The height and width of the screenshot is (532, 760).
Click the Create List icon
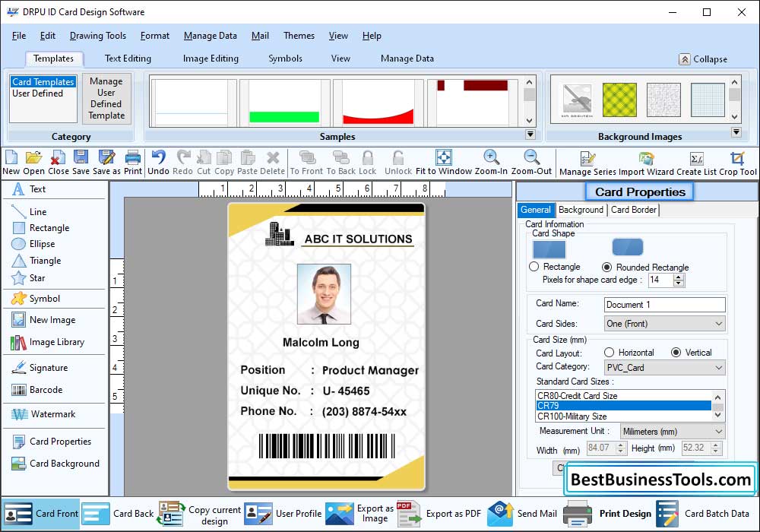tap(696, 163)
